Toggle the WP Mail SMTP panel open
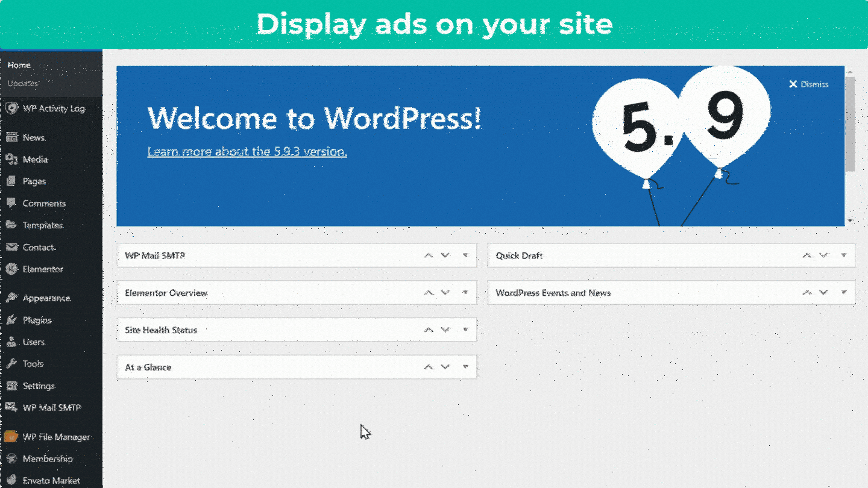868x488 pixels. point(465,255)
